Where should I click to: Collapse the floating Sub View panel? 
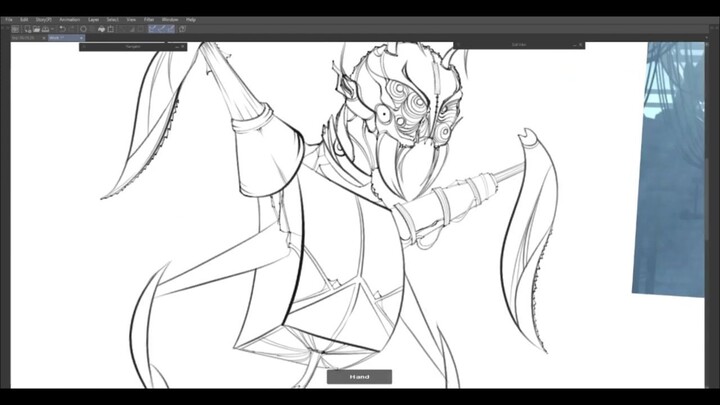574,45
